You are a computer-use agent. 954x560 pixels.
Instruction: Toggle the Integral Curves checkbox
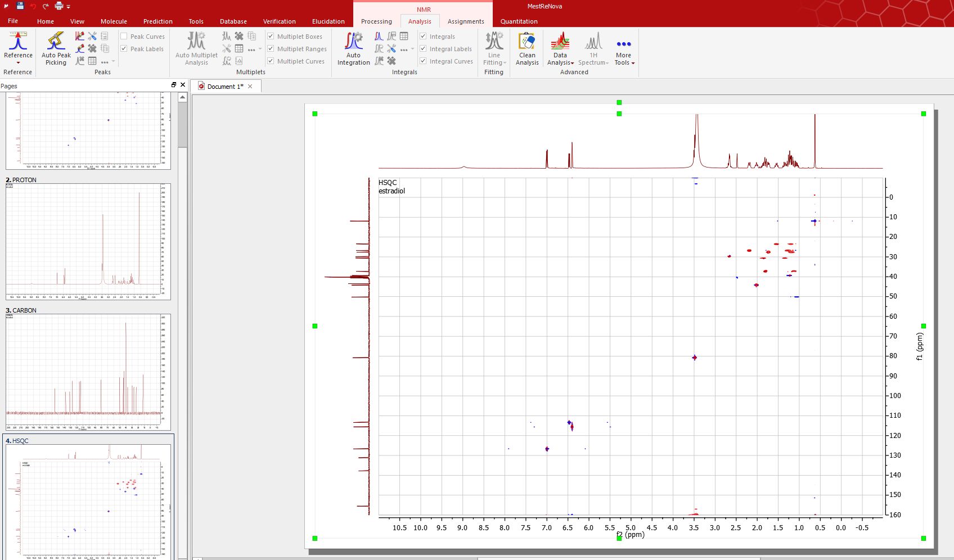423,61
